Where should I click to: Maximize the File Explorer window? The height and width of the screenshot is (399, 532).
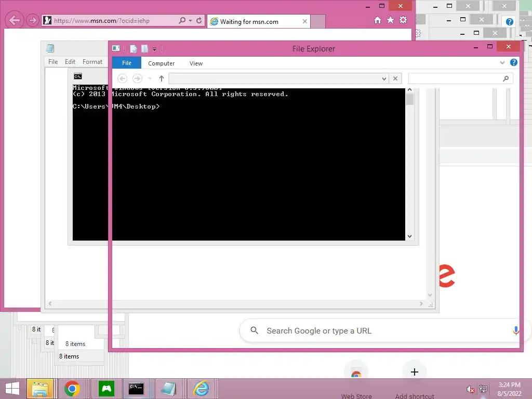489,46
